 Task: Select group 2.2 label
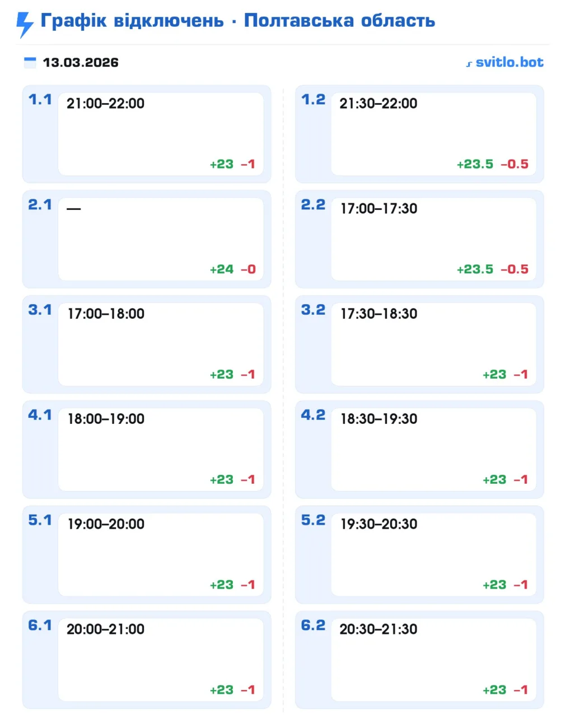coord(313,205)
